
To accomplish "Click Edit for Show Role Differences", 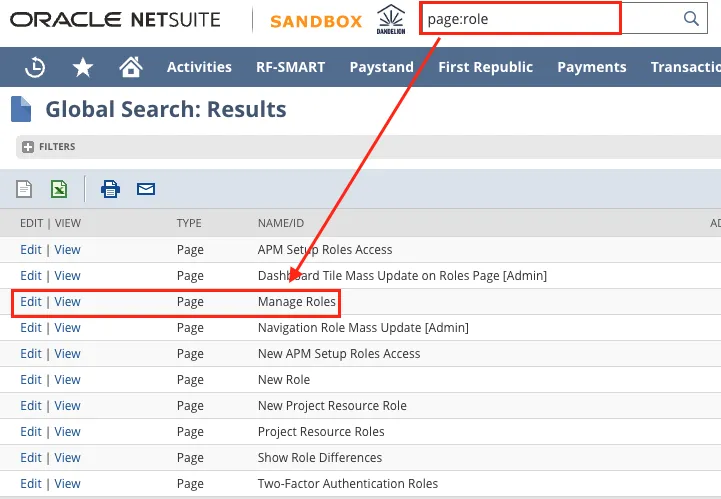I will 31,458.
